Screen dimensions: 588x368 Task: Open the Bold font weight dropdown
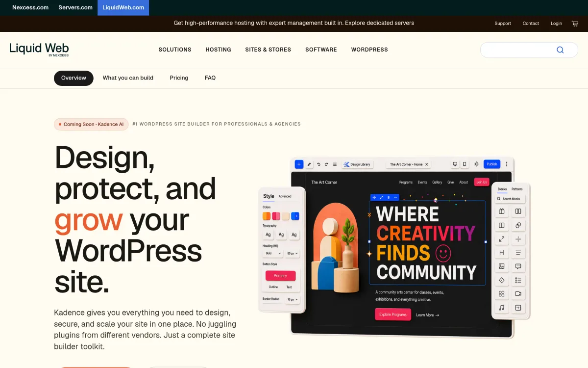(273, 254)
